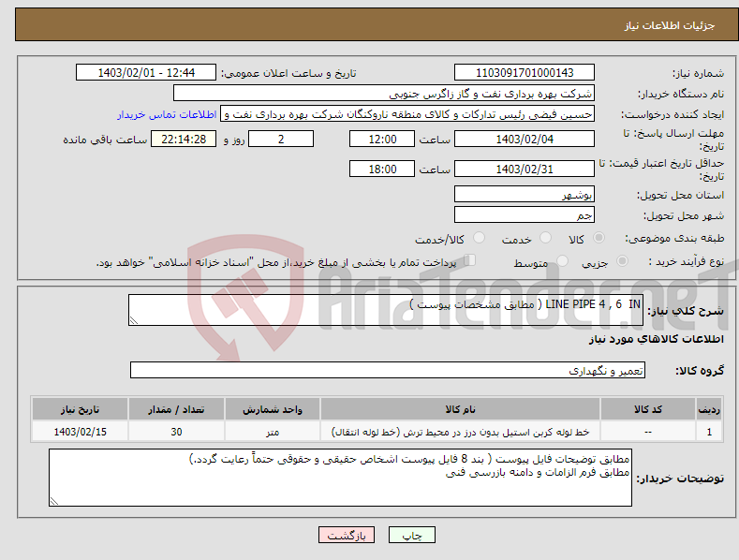This screenshot has height=560, width=739.
Task: Click the item code cell with dashes
Action: (647, 432)
